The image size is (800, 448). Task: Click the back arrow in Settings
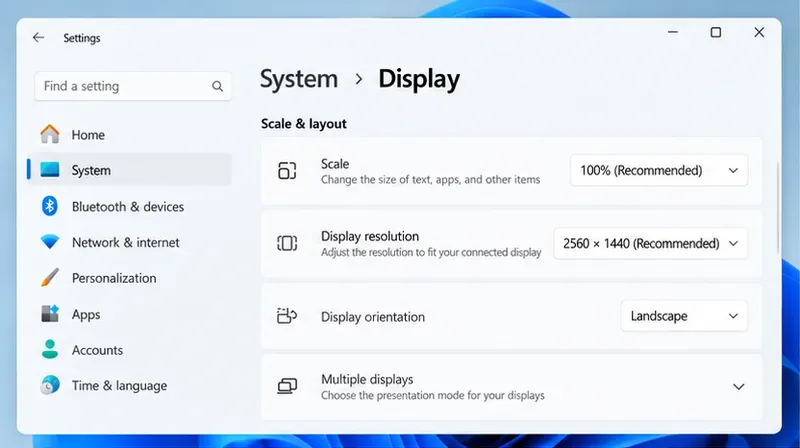pos(38,37)
